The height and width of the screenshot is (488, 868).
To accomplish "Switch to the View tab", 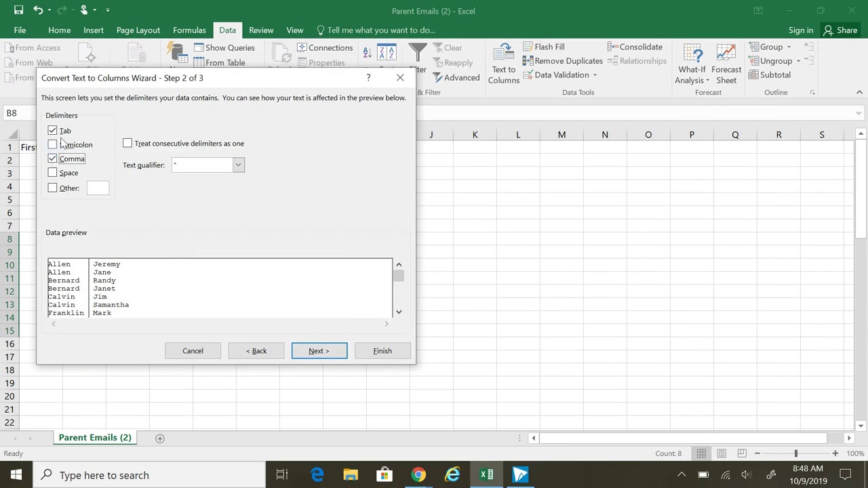I will tap(294, 30).
